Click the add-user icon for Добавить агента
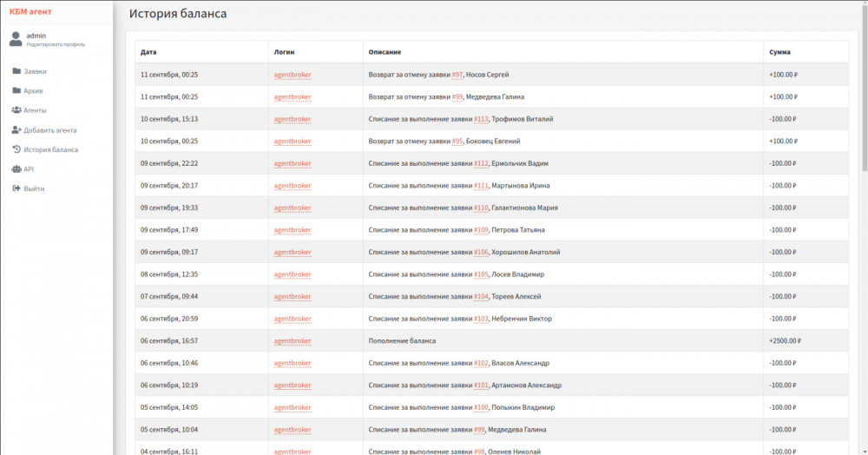868x455 pixels. pos(16,130)
